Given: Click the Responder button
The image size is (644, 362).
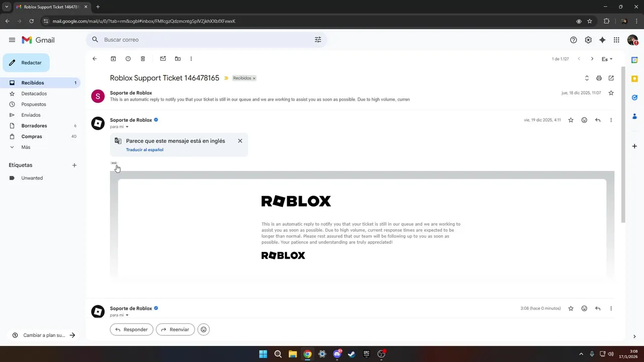Looking at the screenshot, I should pyautogui.click(x=132, y=330).
